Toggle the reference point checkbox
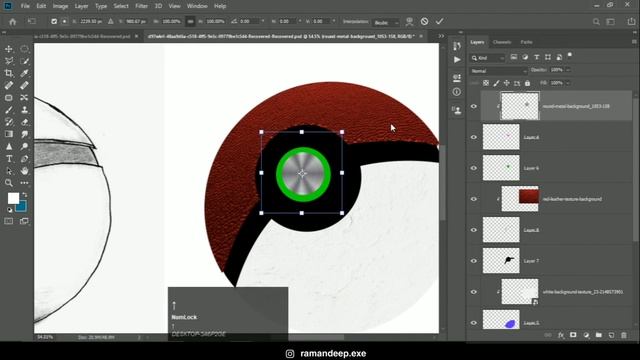The image size is (640, 360). pyautogui.click(x=54, y=21)
